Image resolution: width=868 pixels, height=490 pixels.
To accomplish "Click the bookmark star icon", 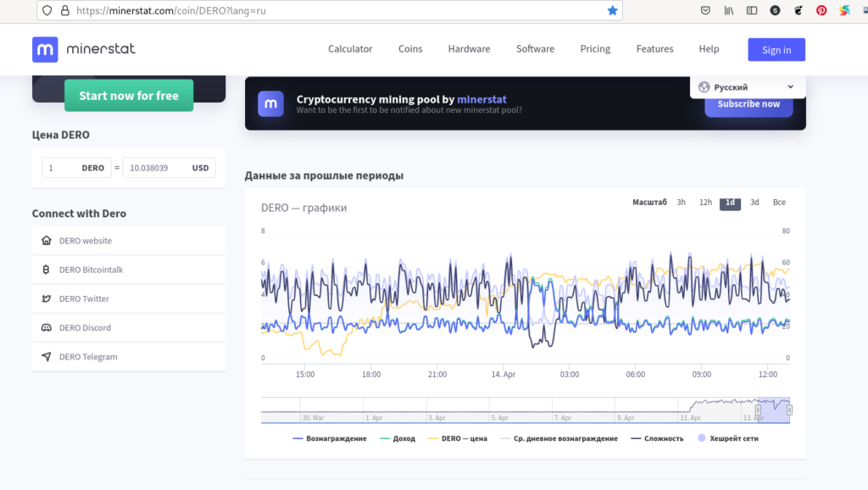I will tap(612, 10).
